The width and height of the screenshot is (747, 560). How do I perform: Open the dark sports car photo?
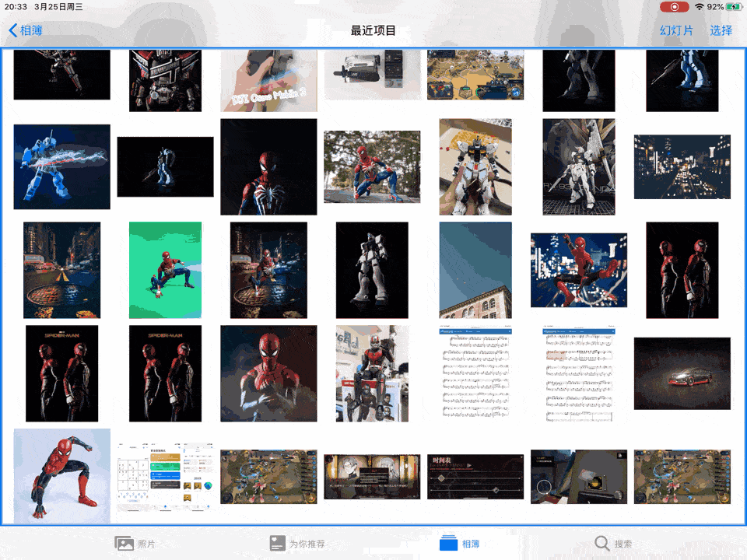682,373
